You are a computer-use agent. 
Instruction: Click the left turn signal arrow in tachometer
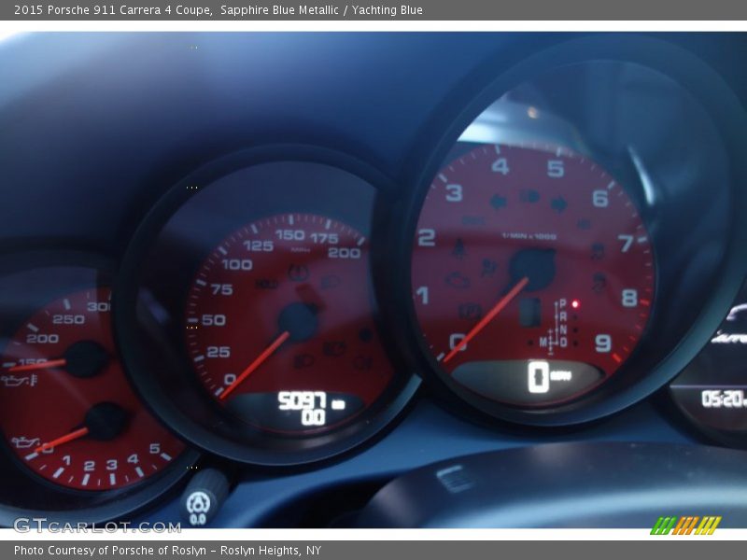(x=499, y=202)
